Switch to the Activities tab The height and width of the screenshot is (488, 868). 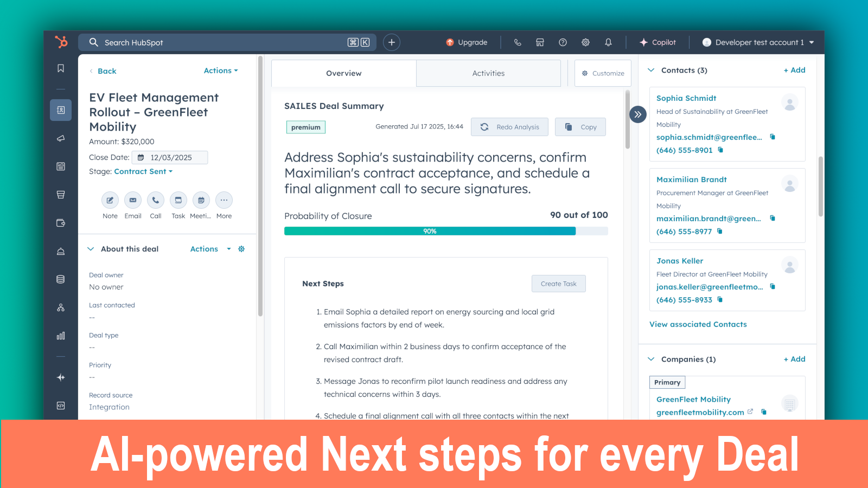(x=488, y=73)
